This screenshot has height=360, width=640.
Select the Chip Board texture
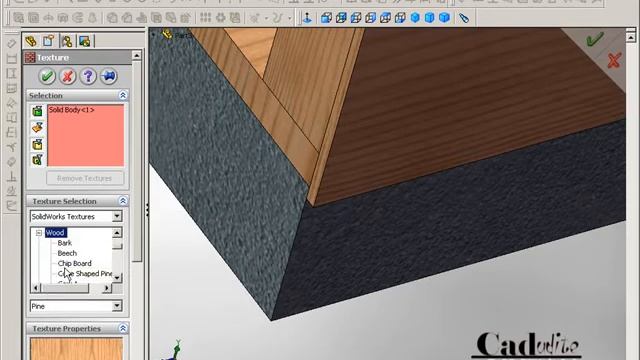[74, 263]
